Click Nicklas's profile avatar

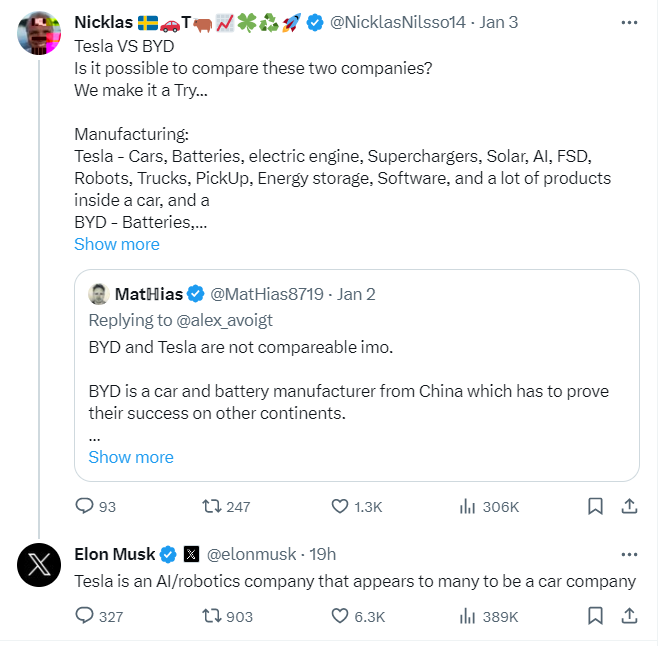(39, 36)
